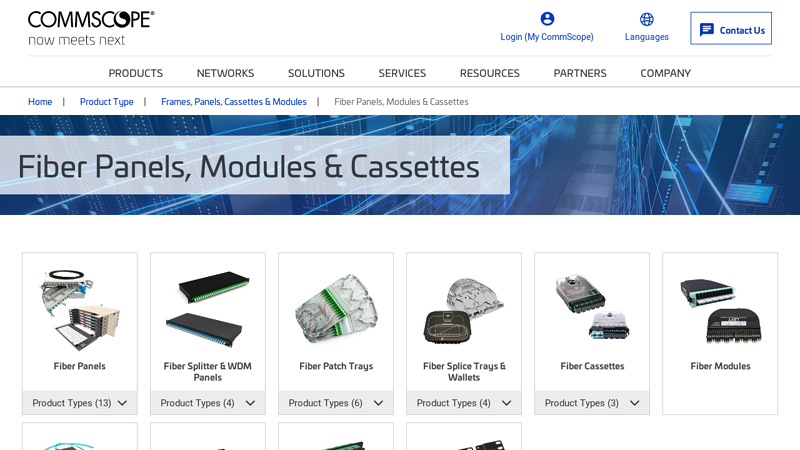The width and height of the screenshot is (800, 450).
Task: Open the Fiber Cassettes title link
Action: pyautogui.click(x=592, y=366)
